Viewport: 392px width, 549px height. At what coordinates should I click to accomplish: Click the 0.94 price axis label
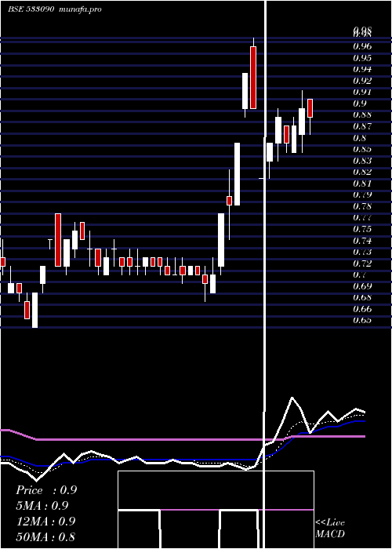coord(362,69)
